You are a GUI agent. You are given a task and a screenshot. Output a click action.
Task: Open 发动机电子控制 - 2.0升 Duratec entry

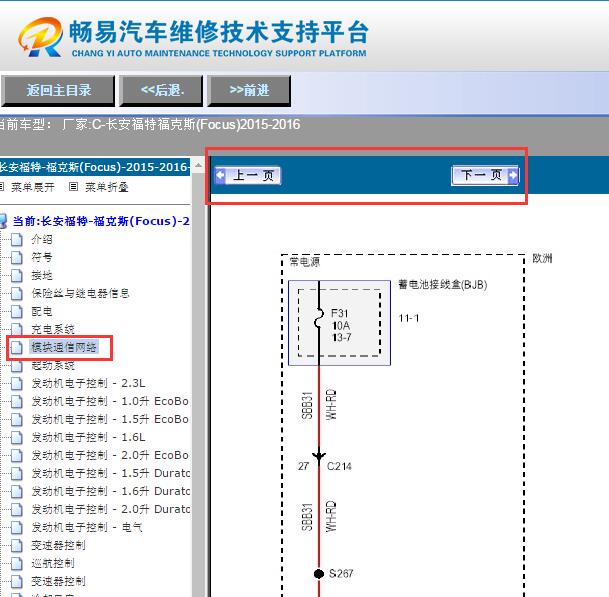(x=110, y=509)
